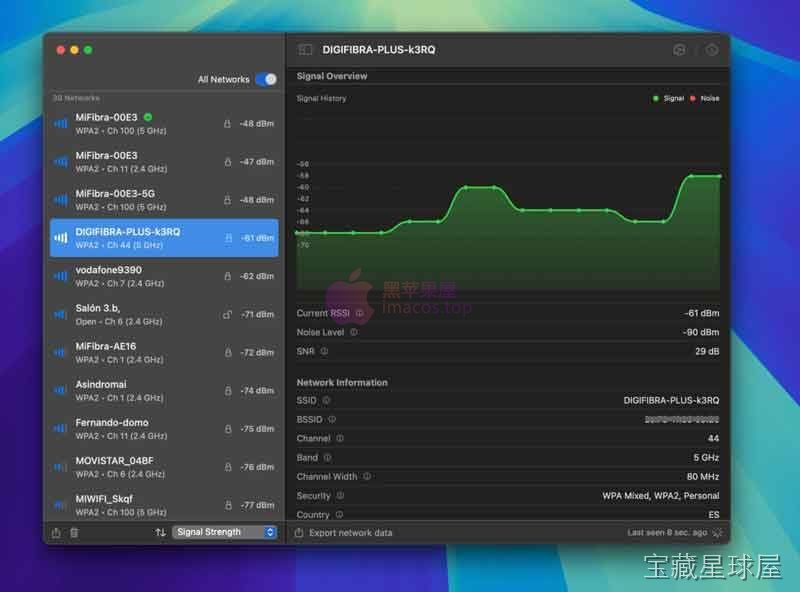Select the MiFibra-AE16 network
The image size is (800, 592).
164,353
